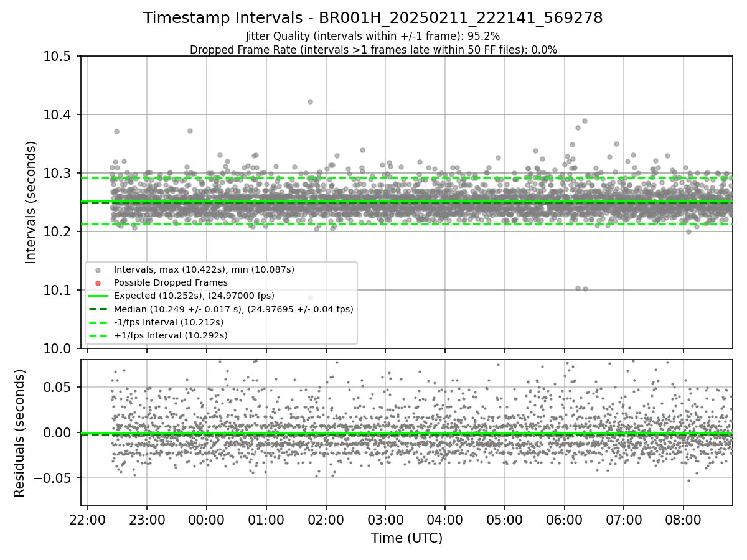The image size is (747, 560).
Task: Click the 00:00 time tick label
Action: [x=207, y=519]
